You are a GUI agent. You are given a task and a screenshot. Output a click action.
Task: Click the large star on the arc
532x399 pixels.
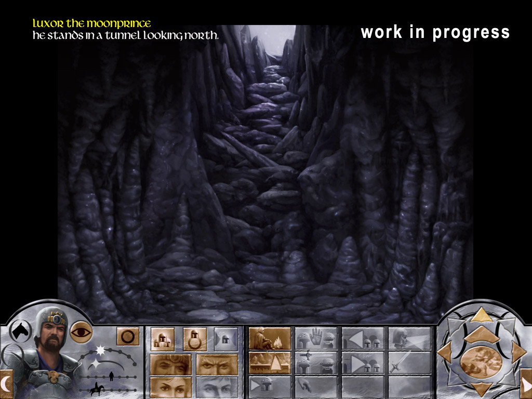pos(100,350)
